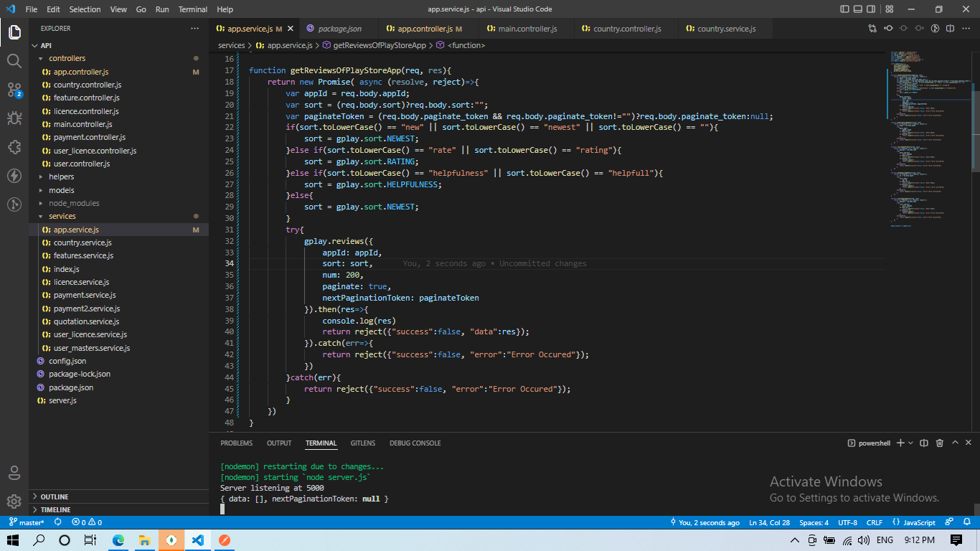Open the Extensions view icon
Image resolution: width=980 pixels, height=551 pixels.
[14, 147]
